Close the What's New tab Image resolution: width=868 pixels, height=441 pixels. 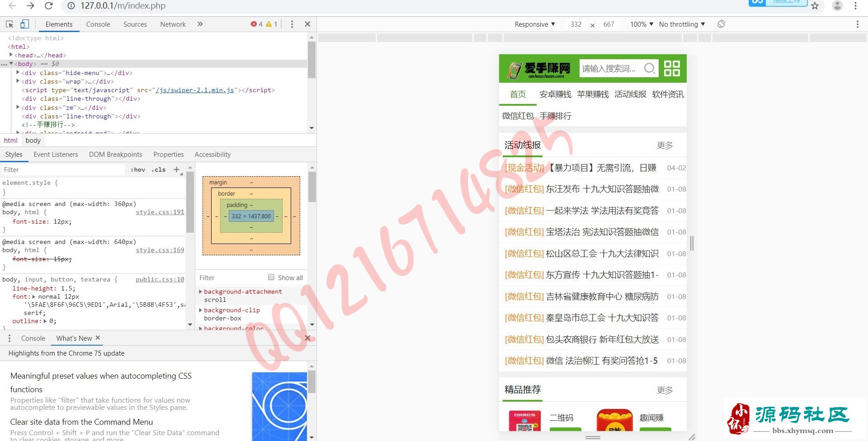coord(98,338)
